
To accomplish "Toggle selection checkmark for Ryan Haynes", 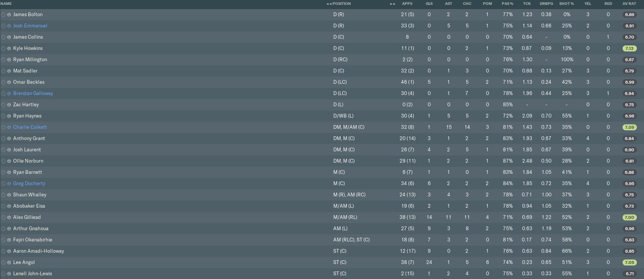I will pos(3,116).
